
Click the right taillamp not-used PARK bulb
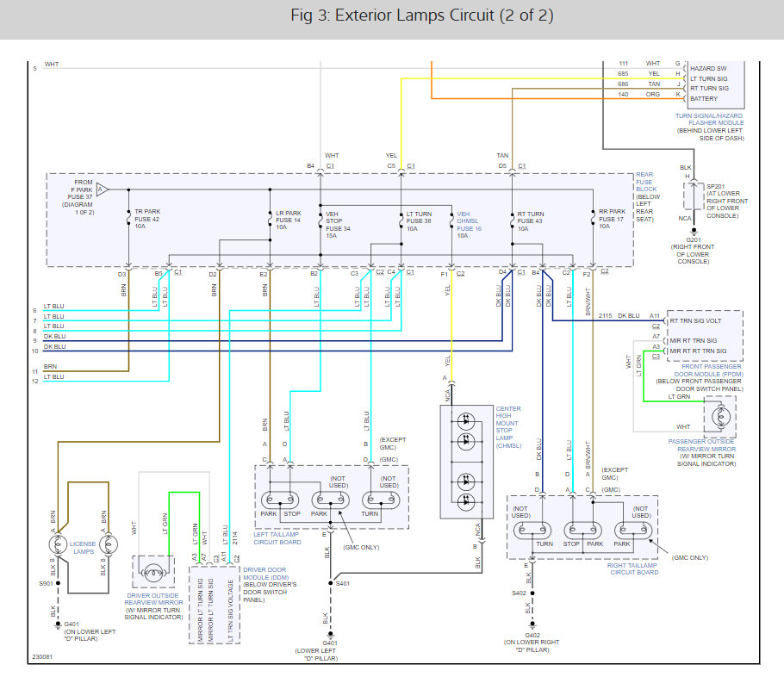pyautogui.click(x=633, y=530)
